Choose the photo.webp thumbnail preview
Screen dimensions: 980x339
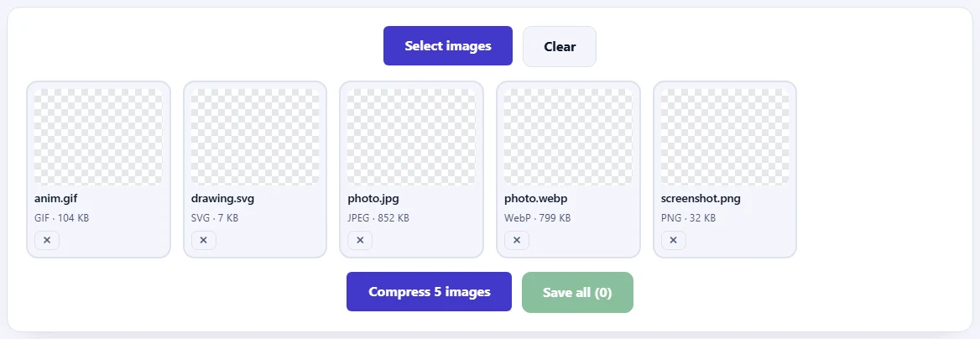click(568, 136)
